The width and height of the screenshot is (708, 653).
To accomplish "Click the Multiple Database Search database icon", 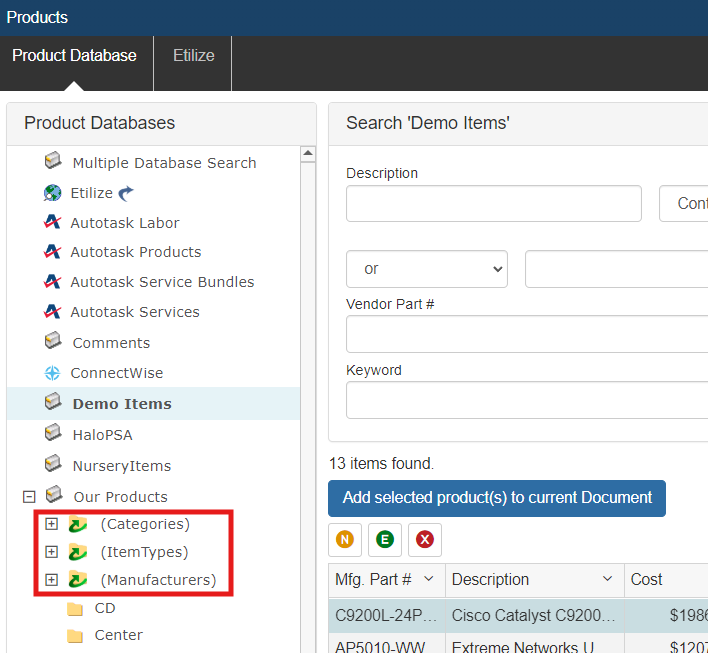I will click(x=53, y=160).
